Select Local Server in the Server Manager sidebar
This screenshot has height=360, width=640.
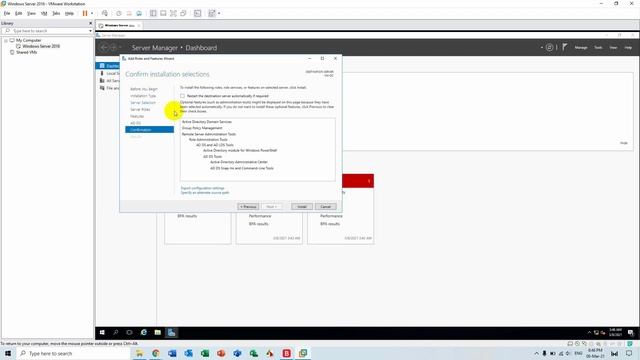[x=109, y=73]
